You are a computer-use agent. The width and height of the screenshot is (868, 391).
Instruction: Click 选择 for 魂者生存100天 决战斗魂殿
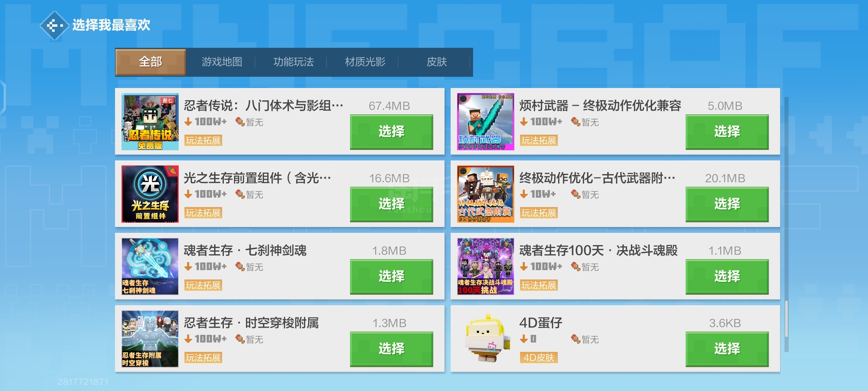[x=727, y=277]
